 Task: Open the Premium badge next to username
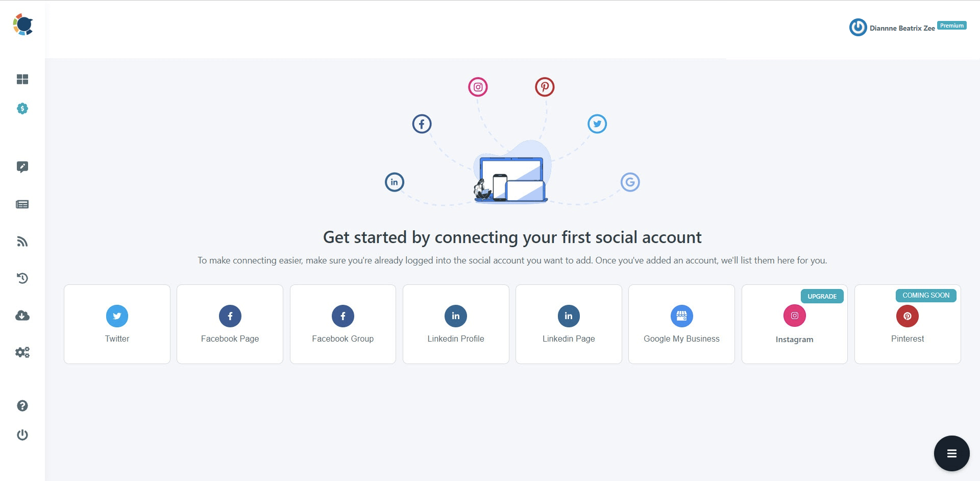click(x=951, y=25)
